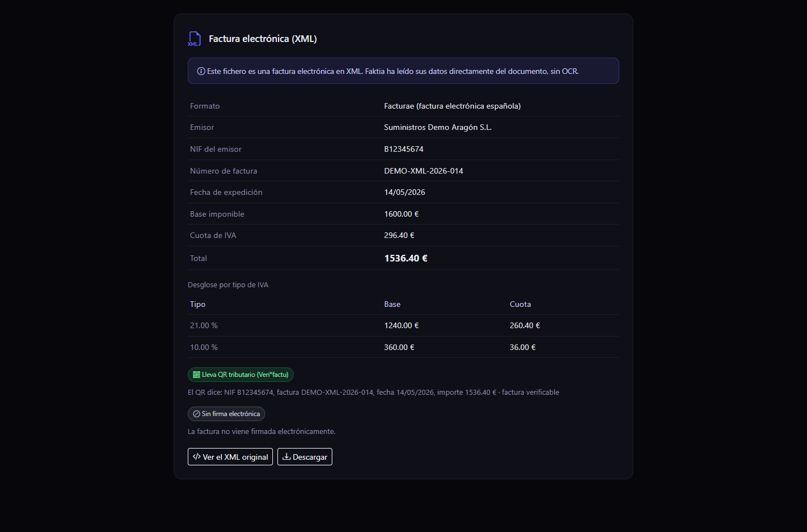
Task: Click the info icon in the notice banner
Action: tap(201, 71)
